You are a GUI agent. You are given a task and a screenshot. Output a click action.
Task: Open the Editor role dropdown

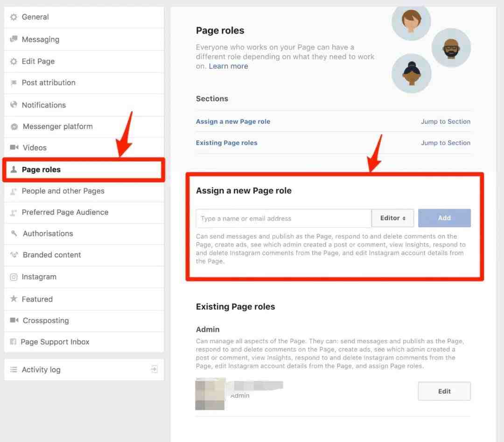tap(392, 218)
